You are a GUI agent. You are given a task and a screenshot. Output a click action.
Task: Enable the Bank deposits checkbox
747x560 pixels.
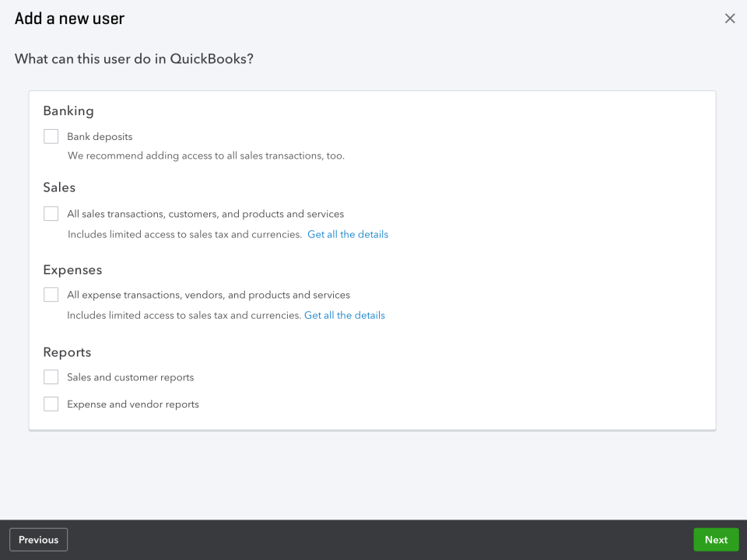coord(51,136)
